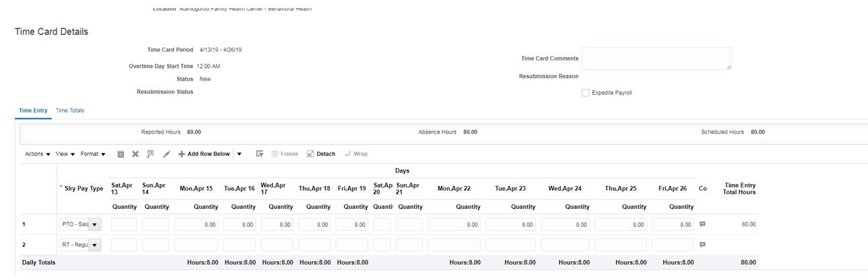Click the Daily Totals row label
Image resolution: width=868 pixels, height=280 pixels.
pyautogui.click(x=38, y=262)
